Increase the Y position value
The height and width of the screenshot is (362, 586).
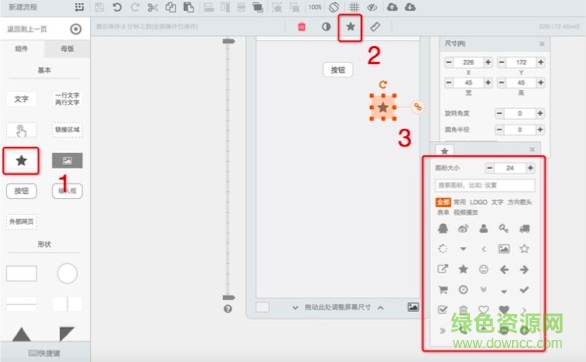coord(540,62)
